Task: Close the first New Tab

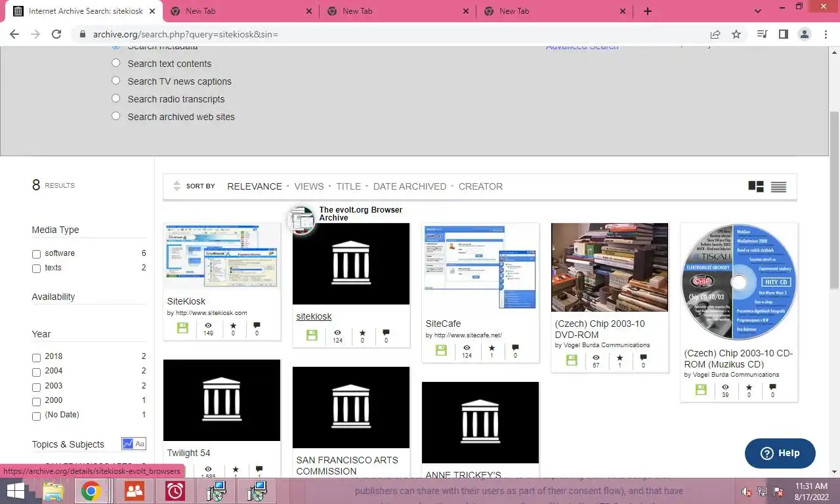Action: (x=309, y=11)
